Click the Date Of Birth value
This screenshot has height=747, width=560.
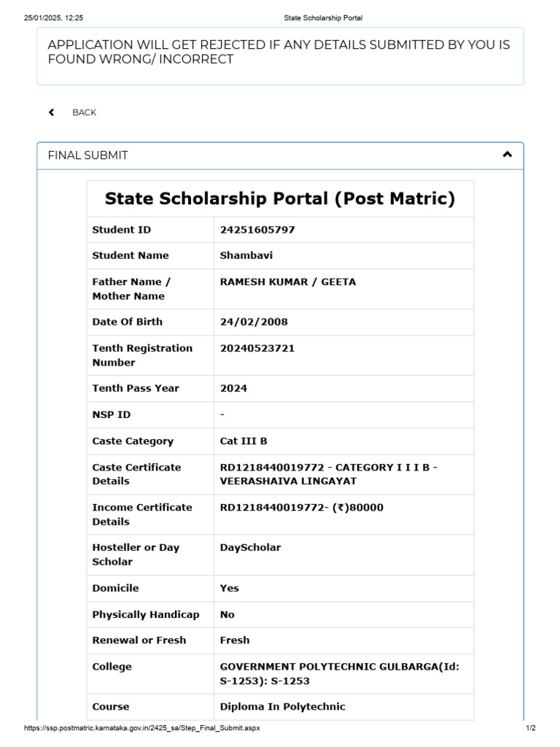(254, 322)
